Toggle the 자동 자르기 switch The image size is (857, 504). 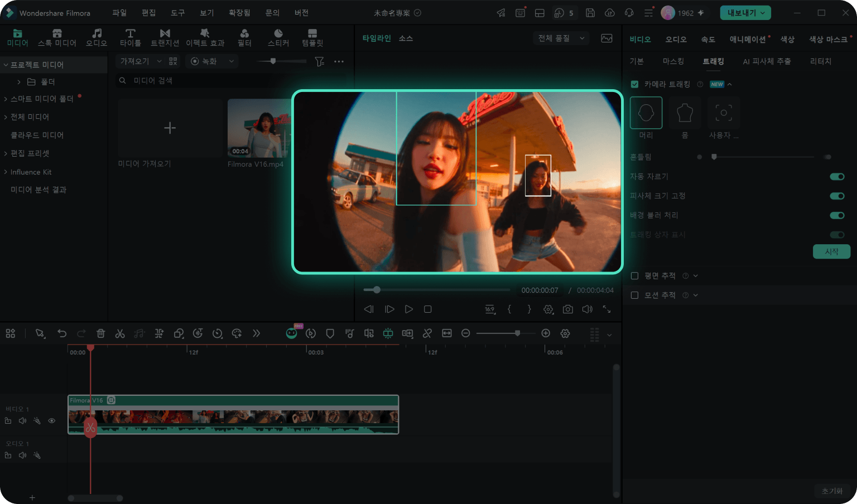pyautogui.click(x=837, y=177)
